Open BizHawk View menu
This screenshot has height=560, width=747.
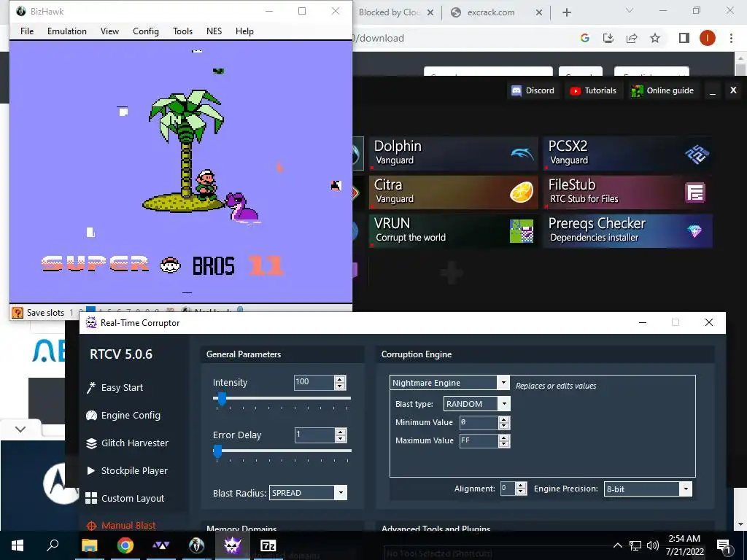coord(109,31)
